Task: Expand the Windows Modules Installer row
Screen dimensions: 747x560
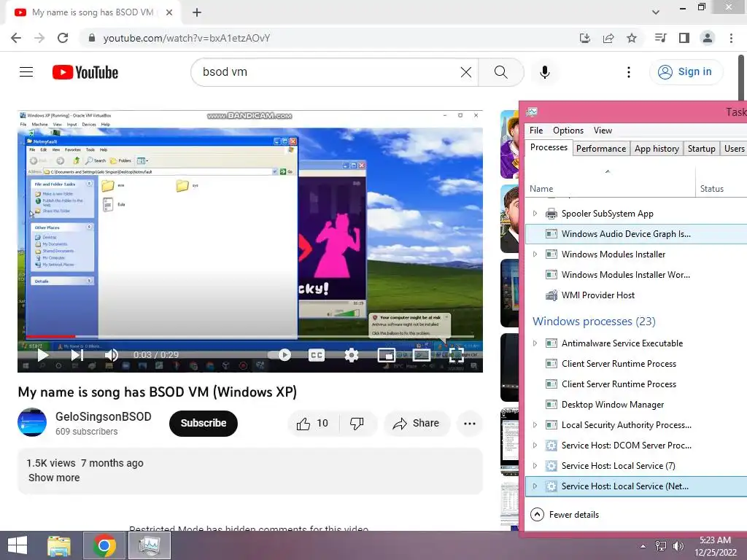Action: 535,254
